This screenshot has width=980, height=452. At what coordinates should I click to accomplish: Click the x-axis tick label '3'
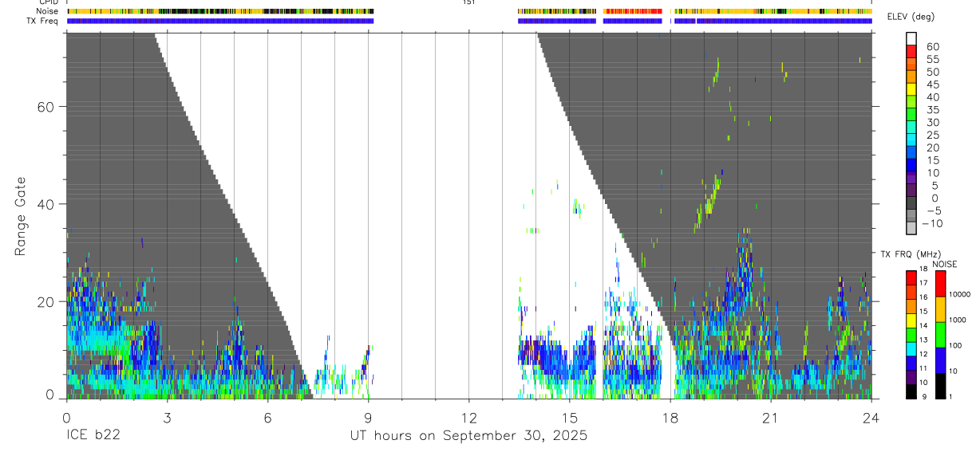[167, 418]
